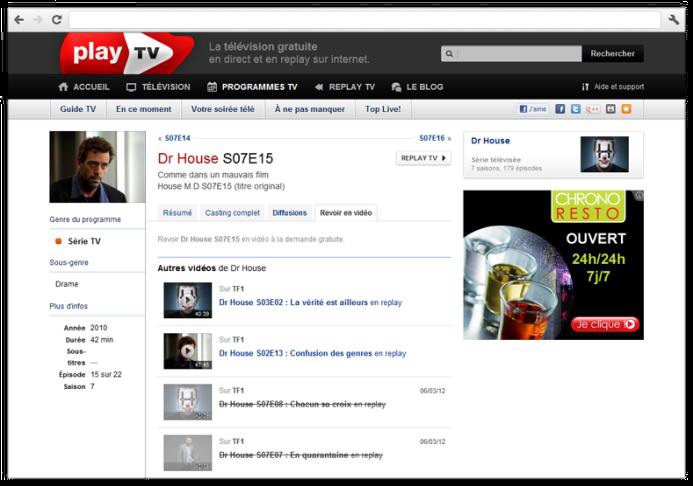
Task: Click the Dr House episode portrait image
Action: (x=97, y=167)
